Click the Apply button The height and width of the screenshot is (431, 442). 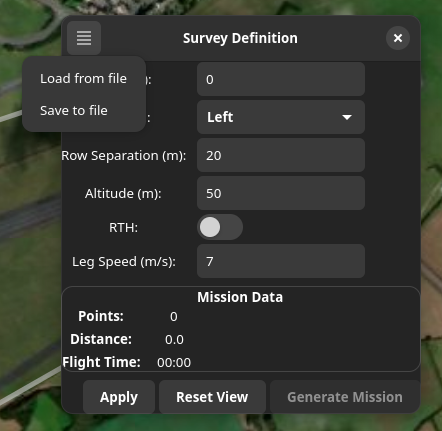(119, 397)
